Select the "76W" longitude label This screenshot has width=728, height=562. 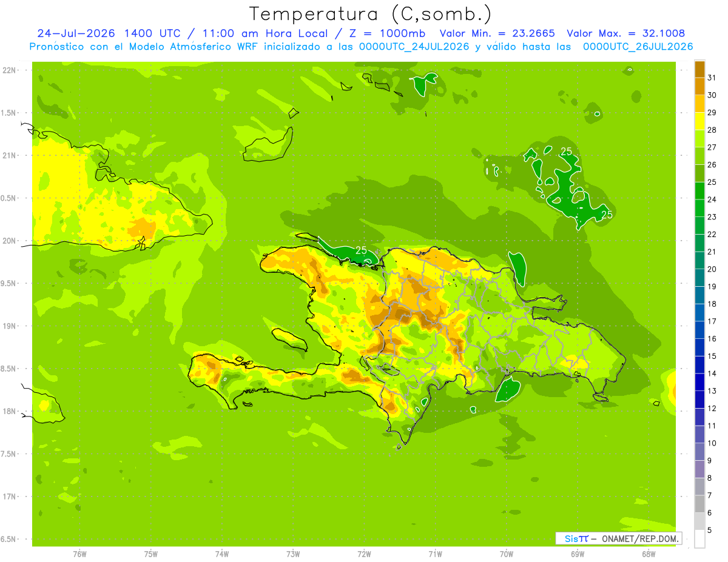click(x=79, y=554)
